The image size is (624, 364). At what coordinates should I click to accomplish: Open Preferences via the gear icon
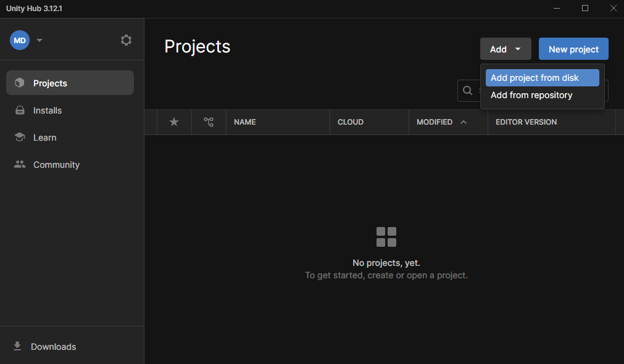click(126, 40)
